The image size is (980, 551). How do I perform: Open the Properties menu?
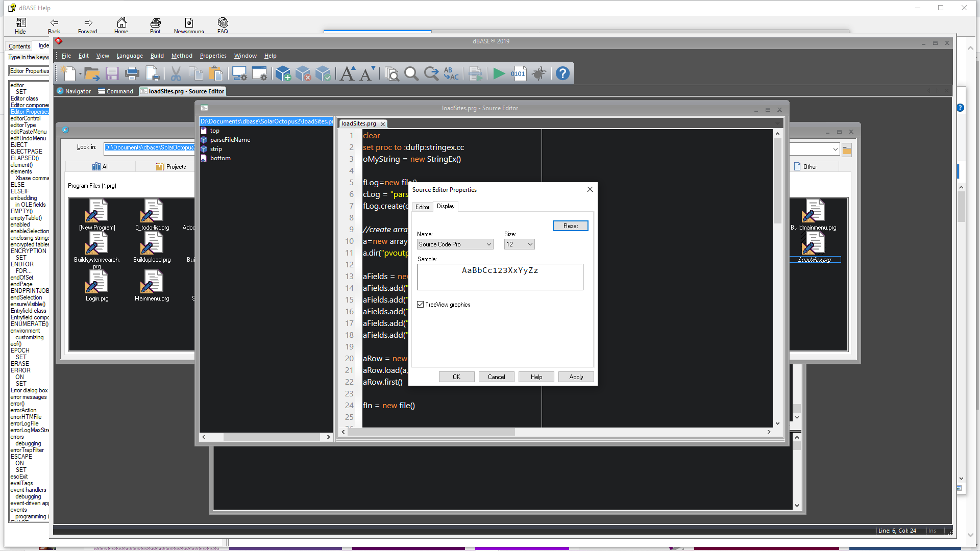[213, 56]
